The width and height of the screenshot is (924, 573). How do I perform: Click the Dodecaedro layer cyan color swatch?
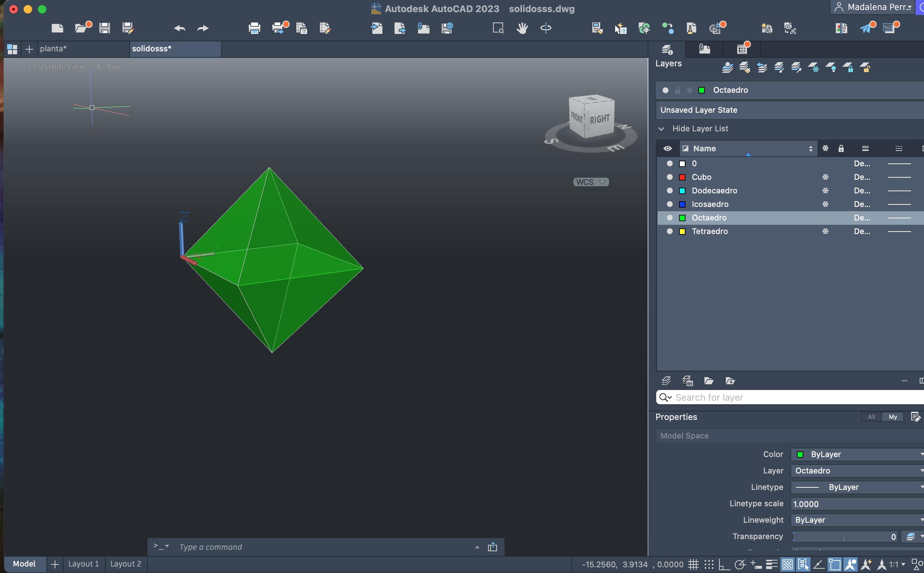(x=682, y=191)
